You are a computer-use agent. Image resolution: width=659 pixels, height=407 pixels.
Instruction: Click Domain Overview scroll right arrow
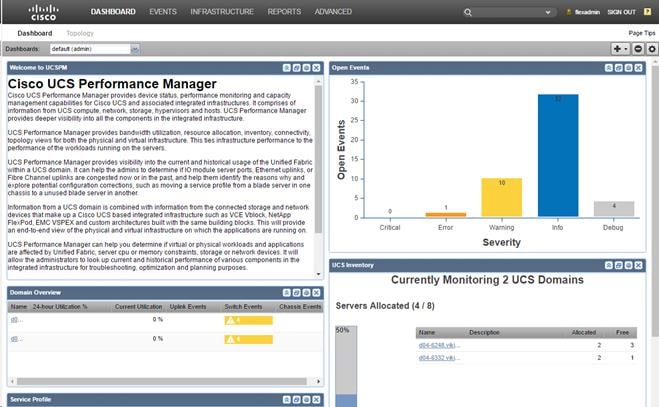tap(319, 381)
